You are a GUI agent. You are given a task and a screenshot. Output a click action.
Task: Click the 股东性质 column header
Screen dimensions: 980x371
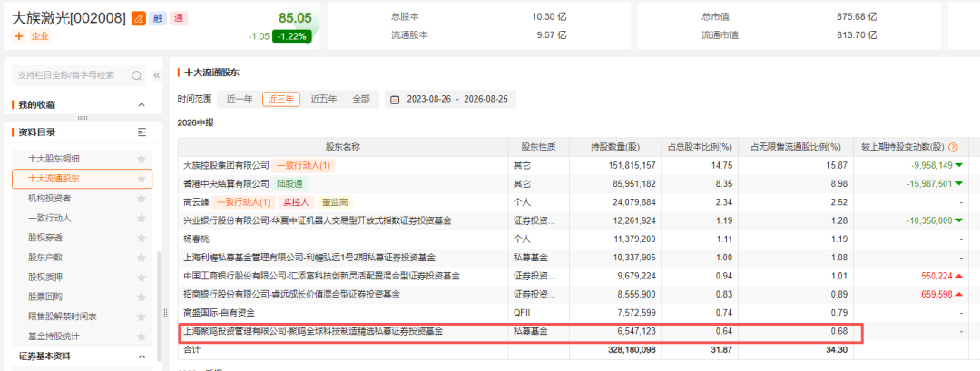[539, 147]
